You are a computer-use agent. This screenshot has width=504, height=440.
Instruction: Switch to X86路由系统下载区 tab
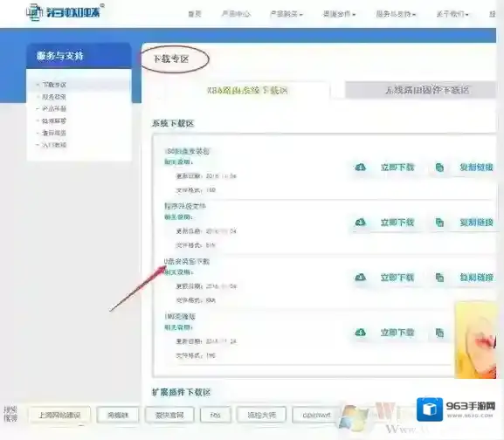click(x=247, y=90)
